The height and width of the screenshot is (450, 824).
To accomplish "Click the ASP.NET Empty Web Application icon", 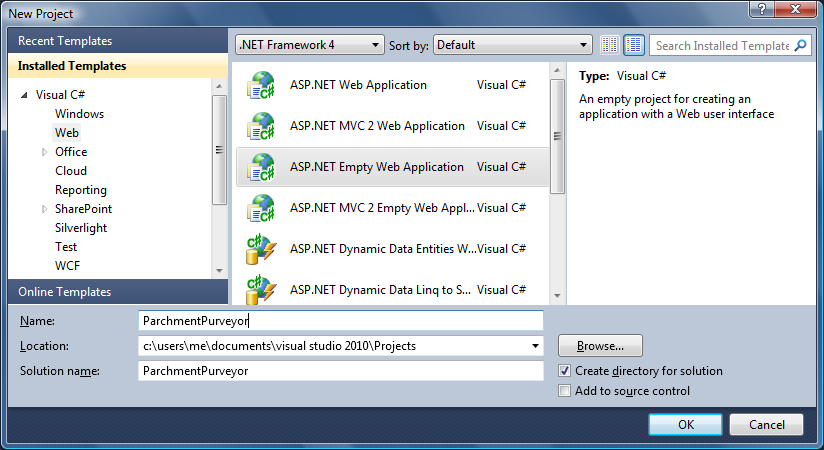I will 261,167.
